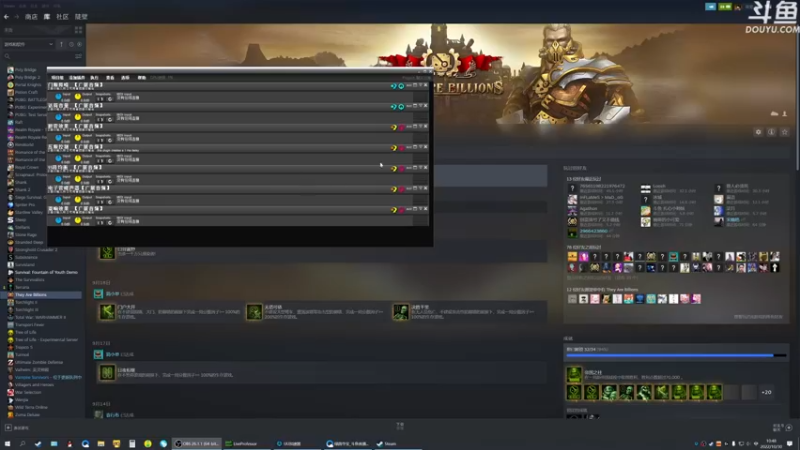Collapse second plugin using its triangle arrow
The width and height of the screenshot is (800, 450).
pyautogui.click(x=420, y=106)
